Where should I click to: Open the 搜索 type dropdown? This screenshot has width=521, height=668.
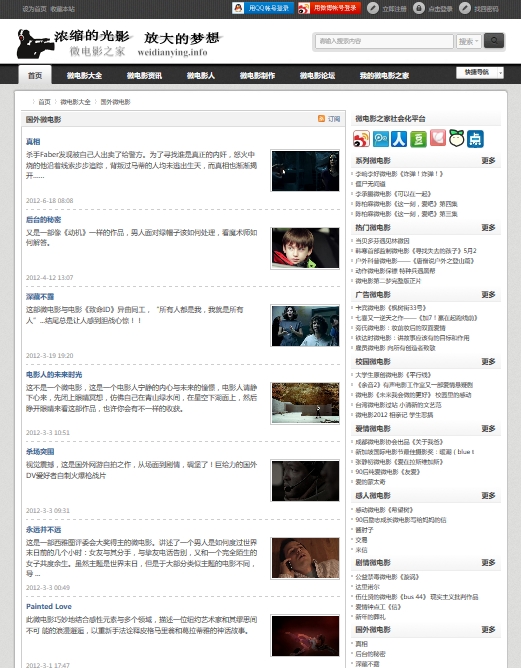469,41
